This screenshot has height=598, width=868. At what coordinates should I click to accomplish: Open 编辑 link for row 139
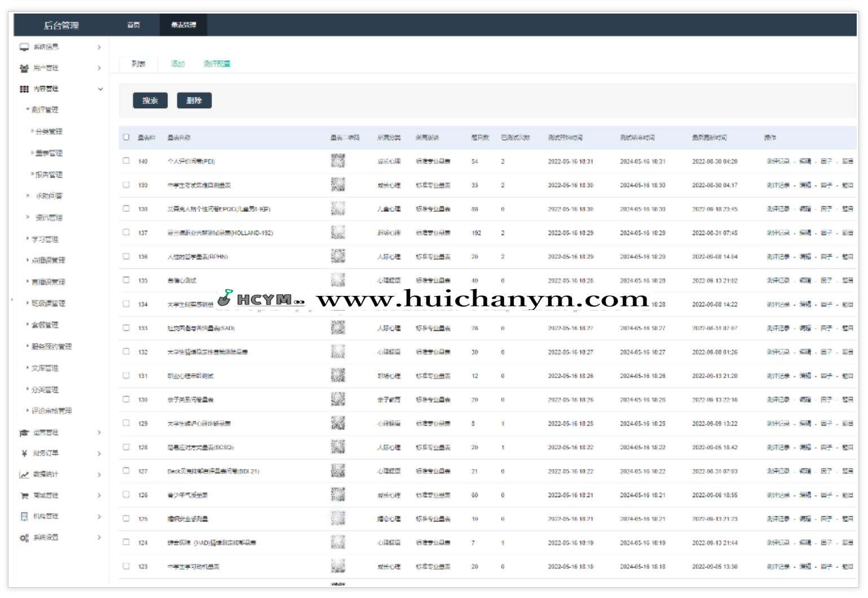805,185
